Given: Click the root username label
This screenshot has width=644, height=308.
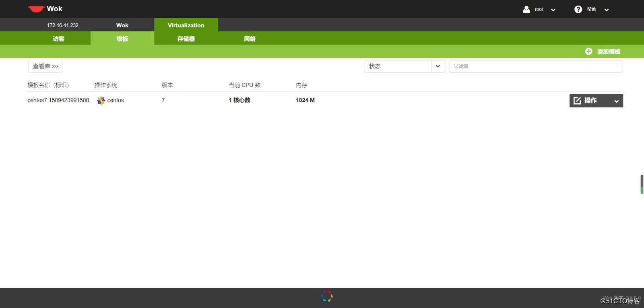Looking at the screenshot, I should pos(539,9).
